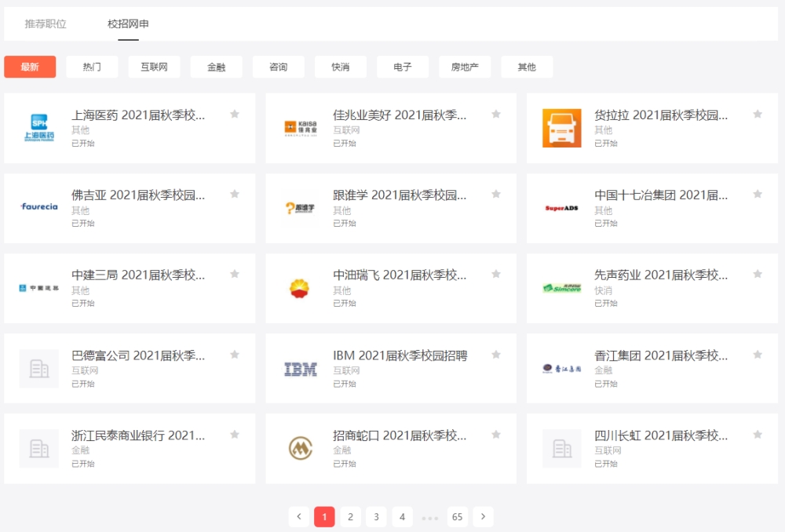Click the 浙江民泰商业银行 placeholder building icon
This screenshot has width=785, height=532.
(39, 448)
